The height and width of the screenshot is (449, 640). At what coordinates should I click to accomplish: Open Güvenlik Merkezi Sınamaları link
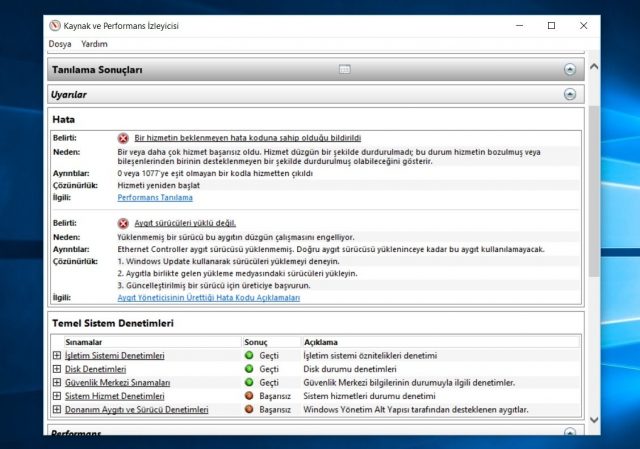pos(118,382)
